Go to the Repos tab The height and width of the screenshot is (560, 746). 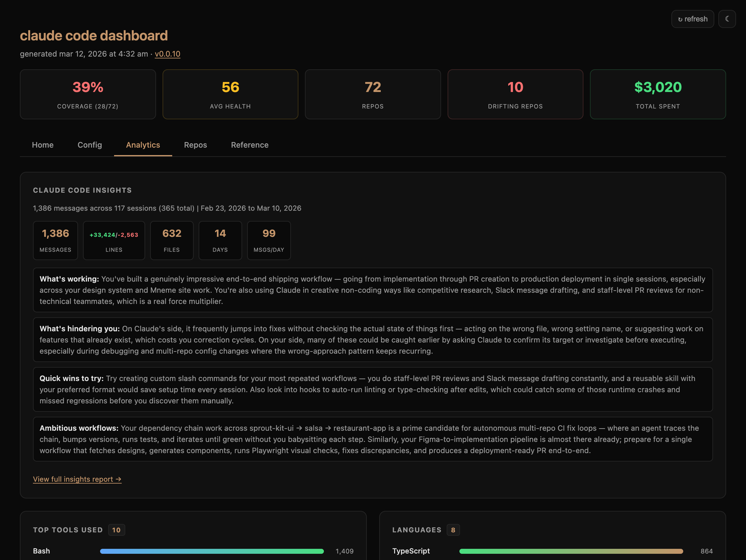click(195, 145)
